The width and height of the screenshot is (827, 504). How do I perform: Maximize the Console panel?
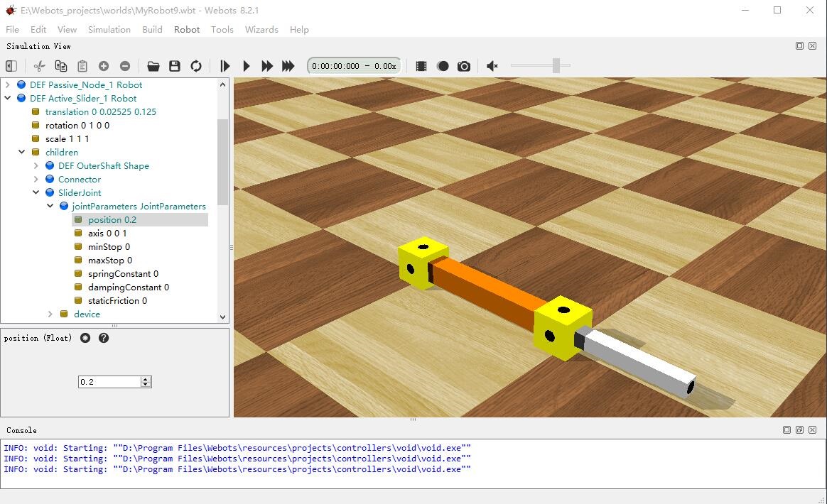pyautogui.click(x=787, y=430)
